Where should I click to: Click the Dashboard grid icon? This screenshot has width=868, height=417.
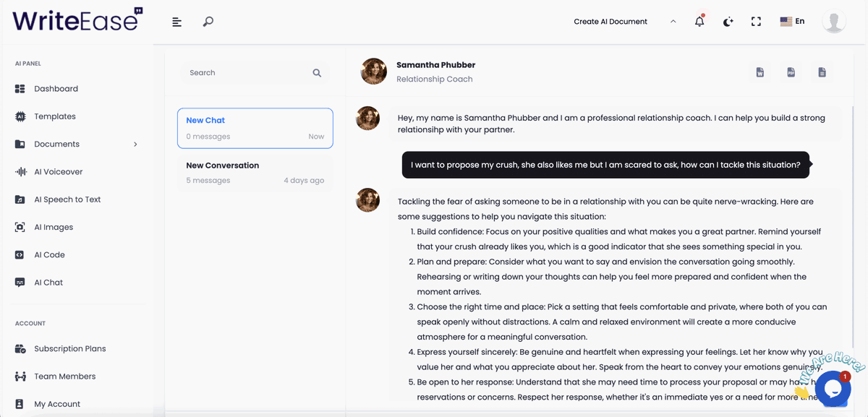click(20, 89)
